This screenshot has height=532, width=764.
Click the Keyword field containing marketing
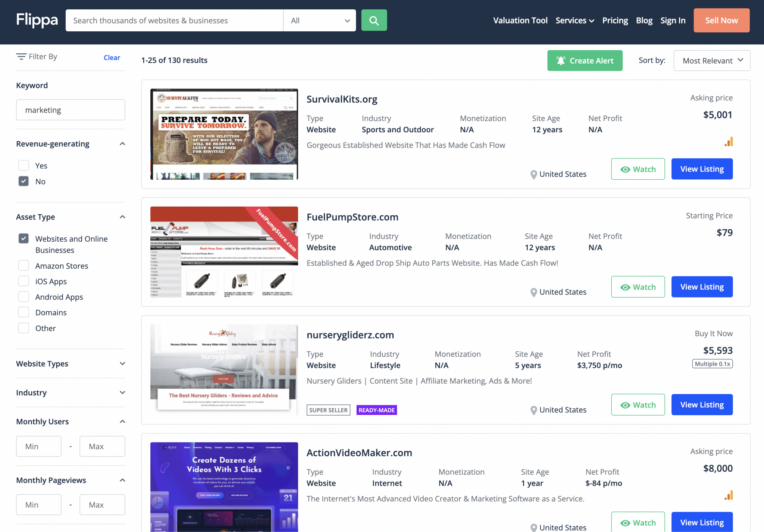click(x=71, y=110)
